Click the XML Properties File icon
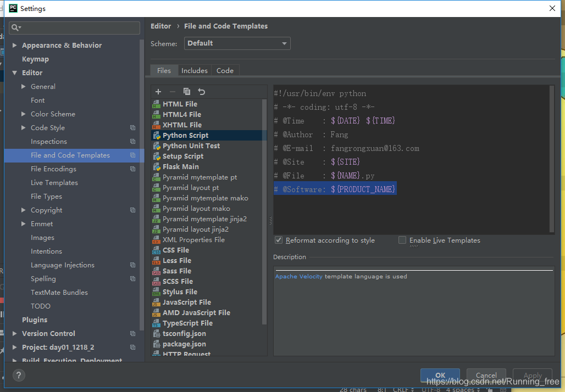The image size is (565, 392). click(157, 240)
